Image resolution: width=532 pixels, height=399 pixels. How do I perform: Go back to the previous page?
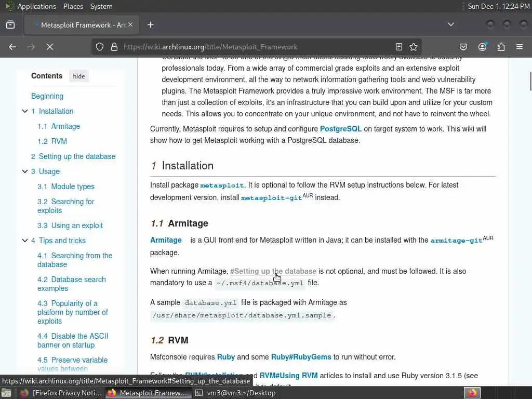(12, 47)
